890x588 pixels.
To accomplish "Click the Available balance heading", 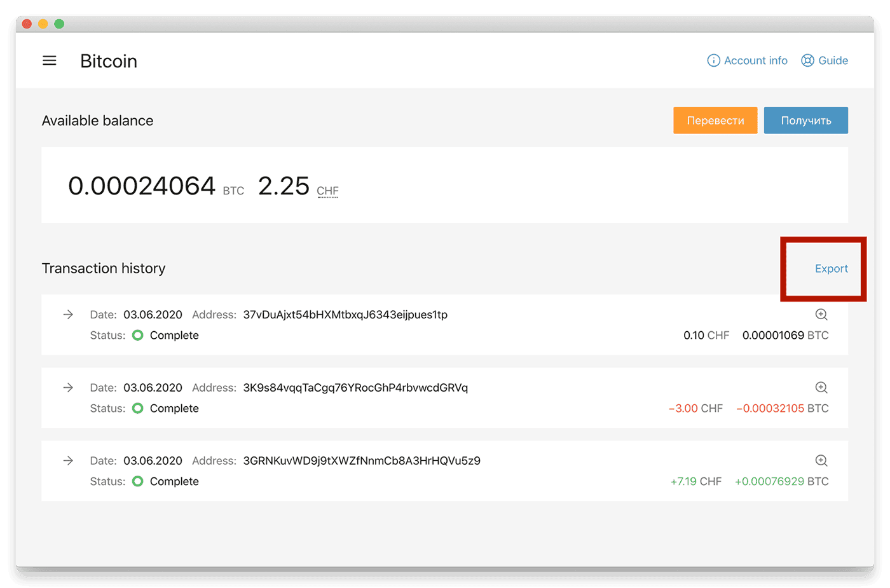I will click(x=97, y=121).
